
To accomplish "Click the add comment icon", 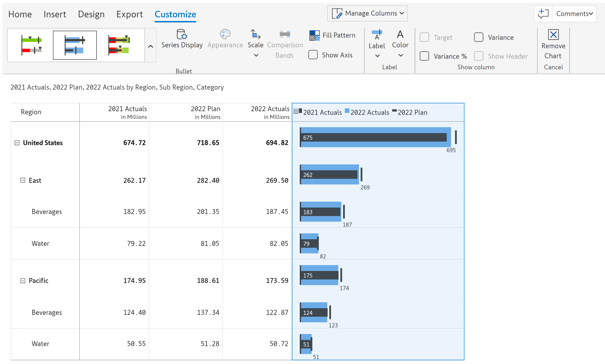I will pos(543,14).
